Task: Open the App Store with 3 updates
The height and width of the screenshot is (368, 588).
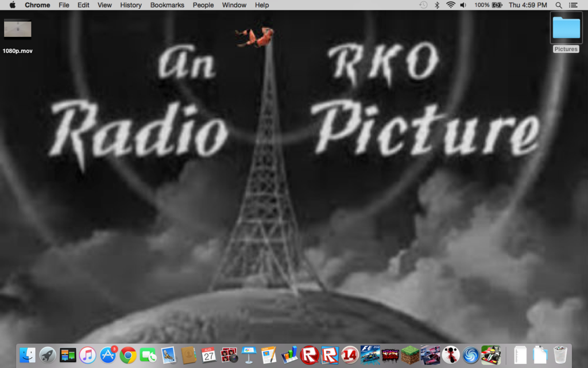Action: pyautogui.click(x=108, y=355)
